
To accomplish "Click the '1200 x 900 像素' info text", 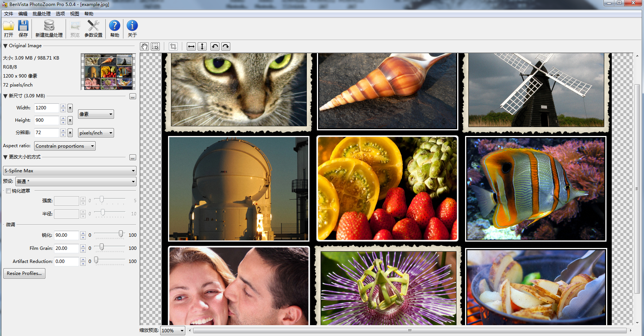I will (x=20, y=76).
